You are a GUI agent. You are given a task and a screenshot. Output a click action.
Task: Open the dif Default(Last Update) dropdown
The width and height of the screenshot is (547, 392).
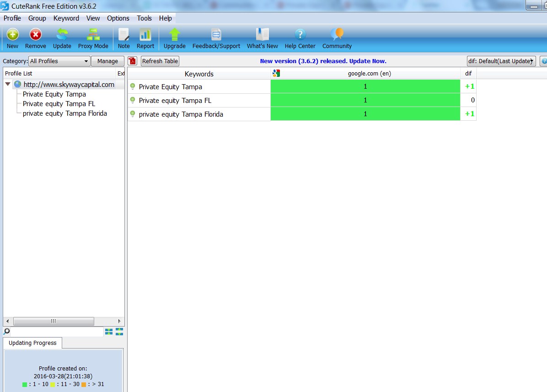[501, 61]
